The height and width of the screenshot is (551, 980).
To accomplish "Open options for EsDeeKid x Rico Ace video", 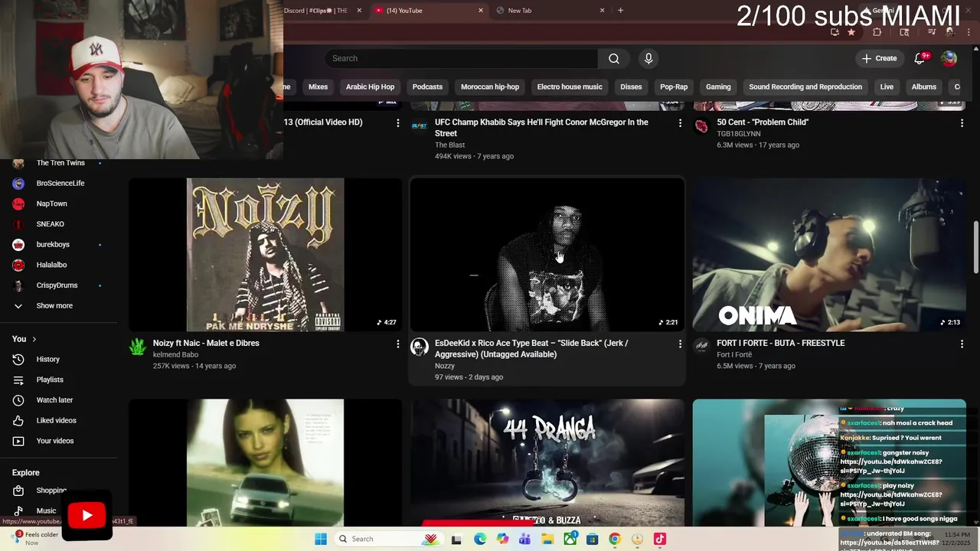I will (x=680, y=344).
